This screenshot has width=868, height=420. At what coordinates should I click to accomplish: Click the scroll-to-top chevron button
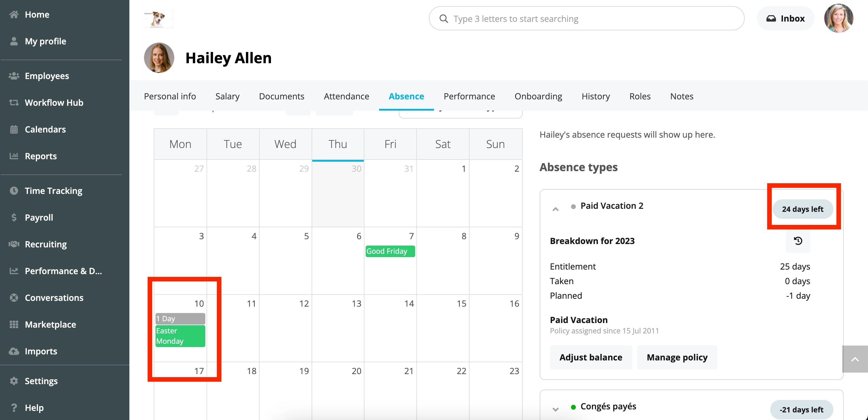[855, 359]
